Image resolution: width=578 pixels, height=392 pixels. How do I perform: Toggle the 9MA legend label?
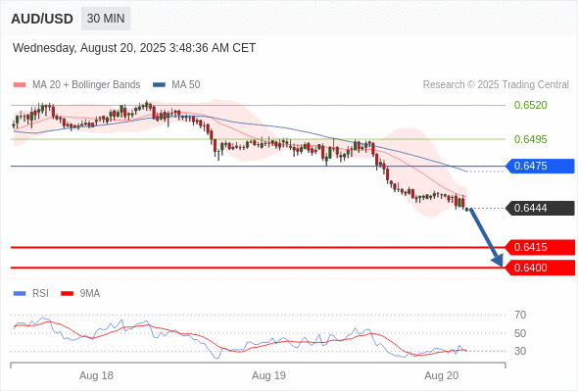tap(90, 294)
